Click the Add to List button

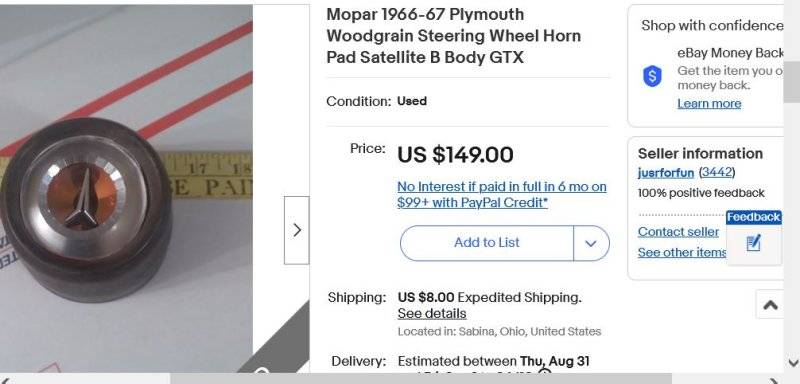tap(487, 243)
